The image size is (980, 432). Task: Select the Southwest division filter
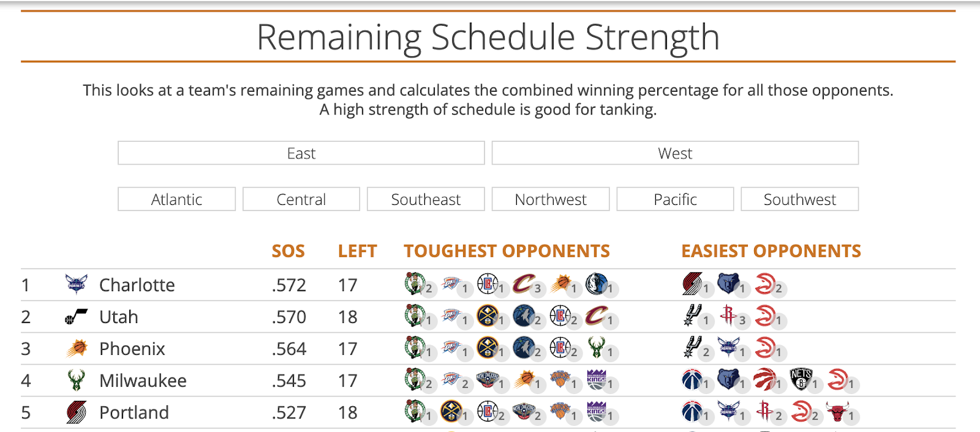tap(800, 199)
